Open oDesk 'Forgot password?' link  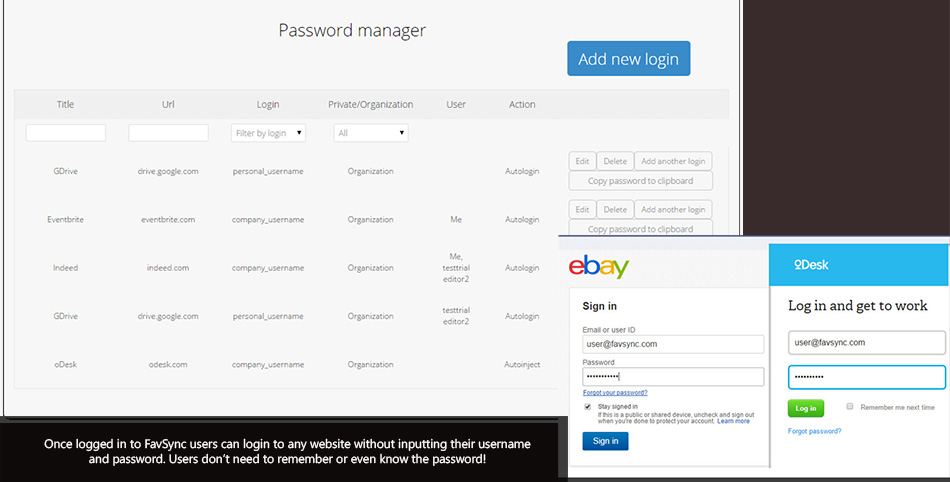(814, 431)
